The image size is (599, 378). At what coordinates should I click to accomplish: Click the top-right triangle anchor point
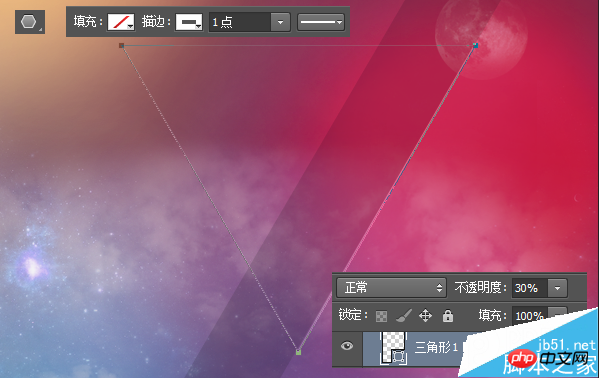coord(476,45)
